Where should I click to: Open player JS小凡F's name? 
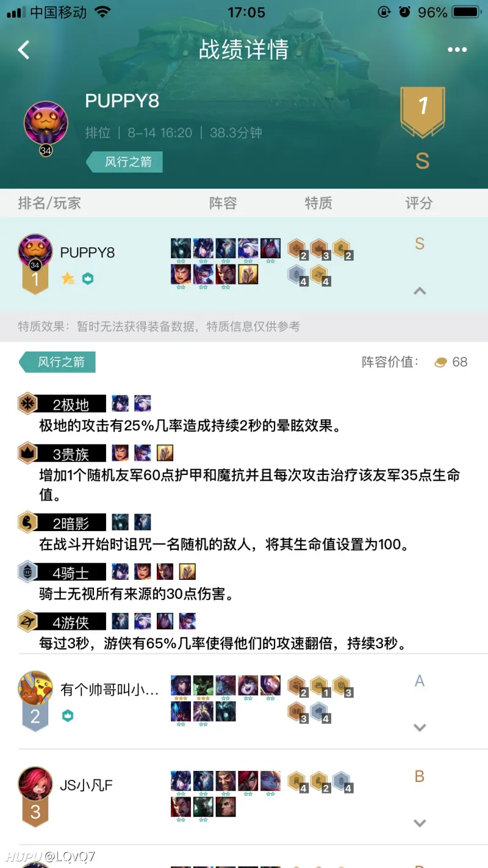coord(86,785)
